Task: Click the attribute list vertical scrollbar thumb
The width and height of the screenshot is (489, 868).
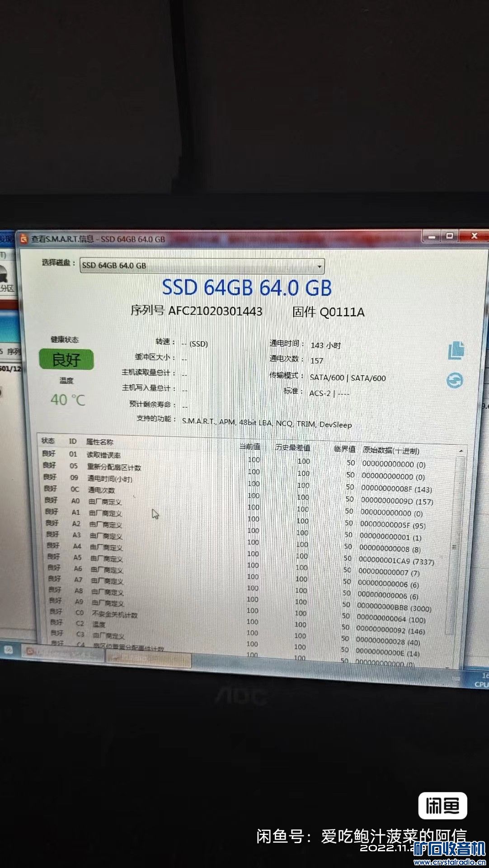Action: coord(454,547)
